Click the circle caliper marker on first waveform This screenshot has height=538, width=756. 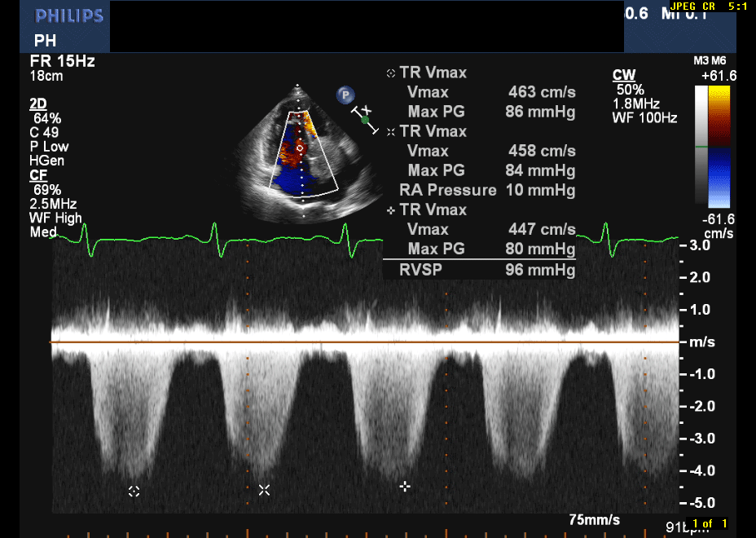[134, 491]
